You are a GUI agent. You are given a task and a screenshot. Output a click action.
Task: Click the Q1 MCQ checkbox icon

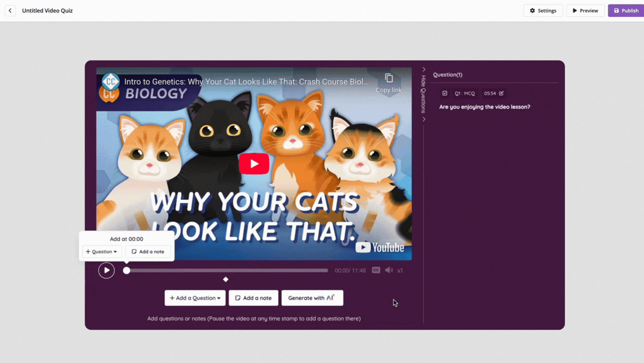tap(445, 93)
